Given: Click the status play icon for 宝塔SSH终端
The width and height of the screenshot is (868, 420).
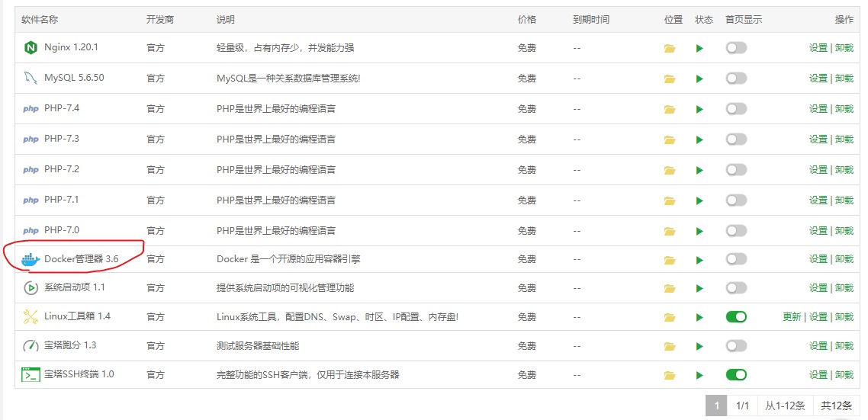Looking at the screenshot, I should pyautogui.click(x=699, y=375).
